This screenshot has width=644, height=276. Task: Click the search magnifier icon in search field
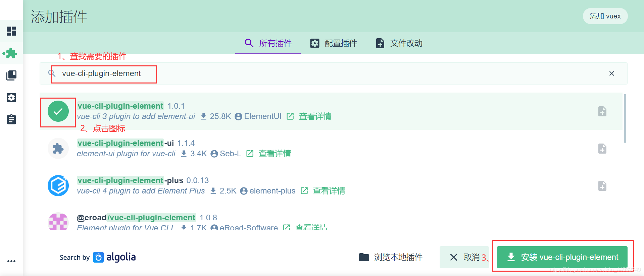[52, 73]
